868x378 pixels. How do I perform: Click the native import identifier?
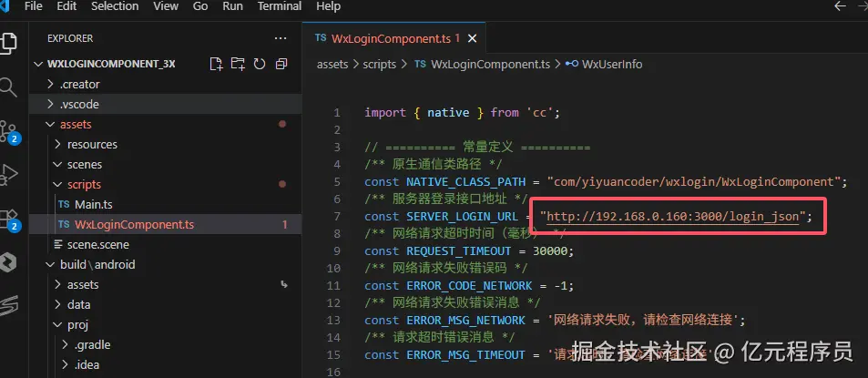tap(448, 112)
